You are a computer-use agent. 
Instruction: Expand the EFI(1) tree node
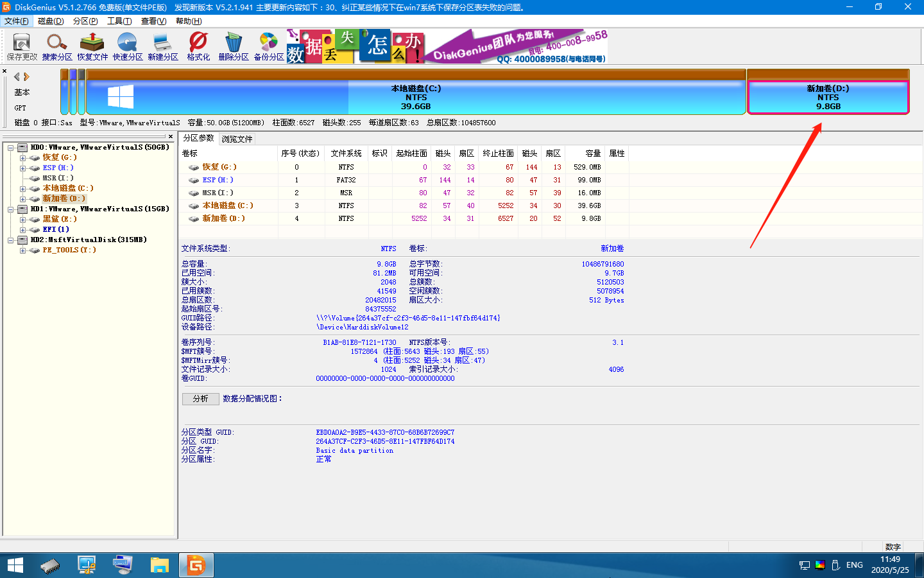tap(22, 230)
